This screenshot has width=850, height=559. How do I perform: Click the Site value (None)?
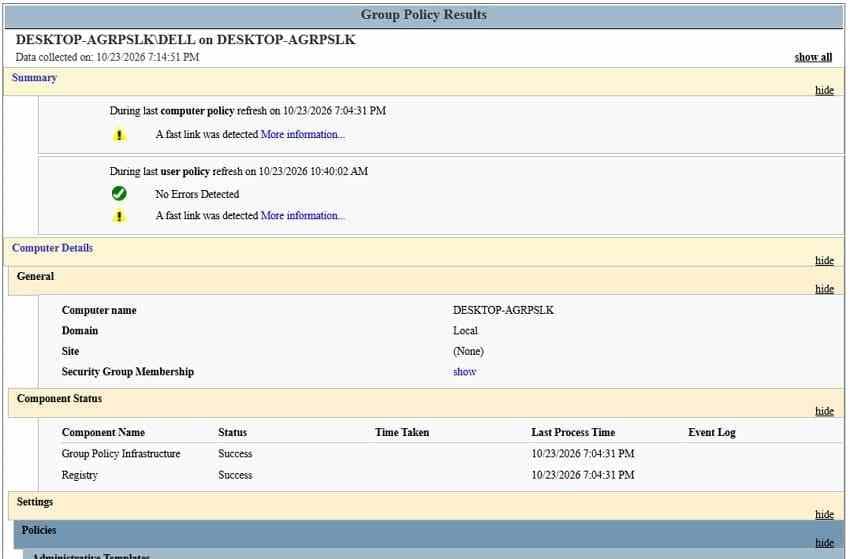pos(468,351)
